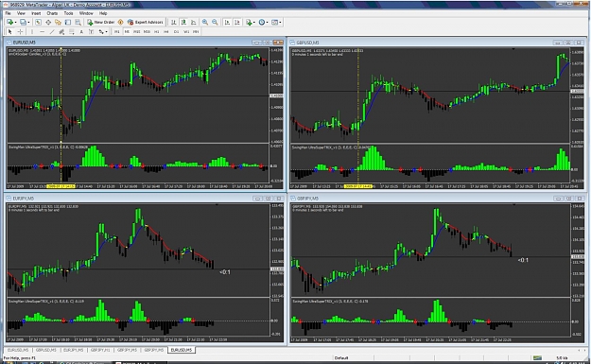
Task: Open the Templates icon
Action: (x=274, y=23)
